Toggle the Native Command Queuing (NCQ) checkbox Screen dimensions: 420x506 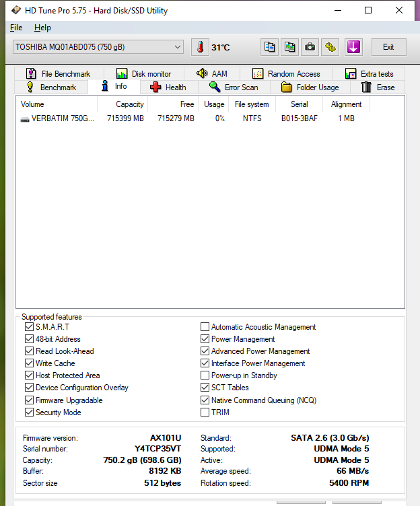[205, 400]
